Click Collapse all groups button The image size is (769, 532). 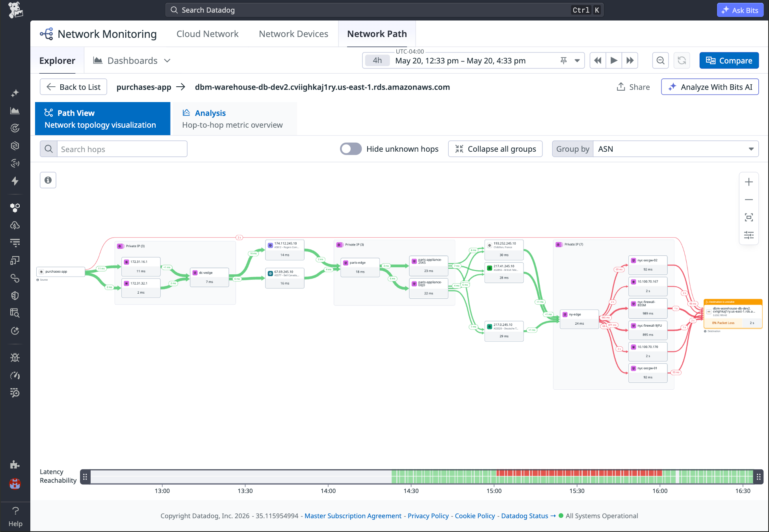click(x=495, y=149)
